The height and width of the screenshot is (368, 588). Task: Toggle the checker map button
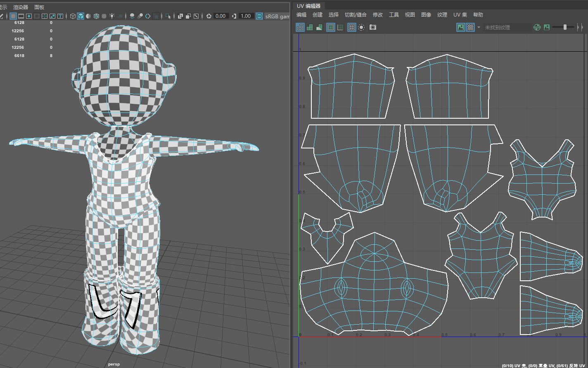[x=470, y=27]
